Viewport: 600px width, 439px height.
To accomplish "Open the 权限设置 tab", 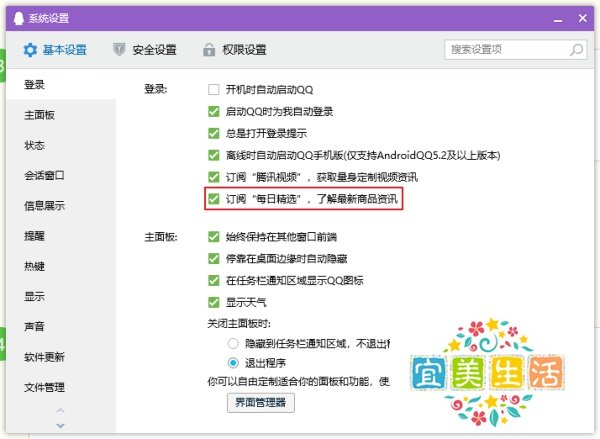I will pos(235,50).
